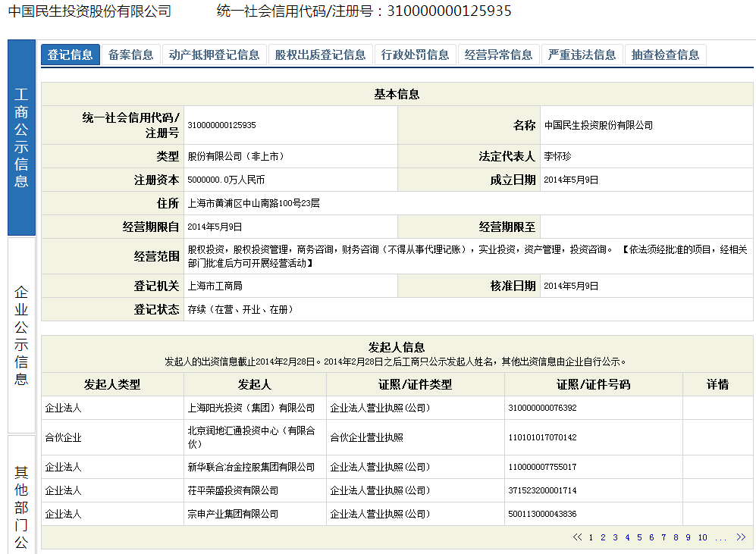The height and width of the screenshot is (554, 756).
Task: Open the 企业公示信息 side tab
Action: (21, 335)
